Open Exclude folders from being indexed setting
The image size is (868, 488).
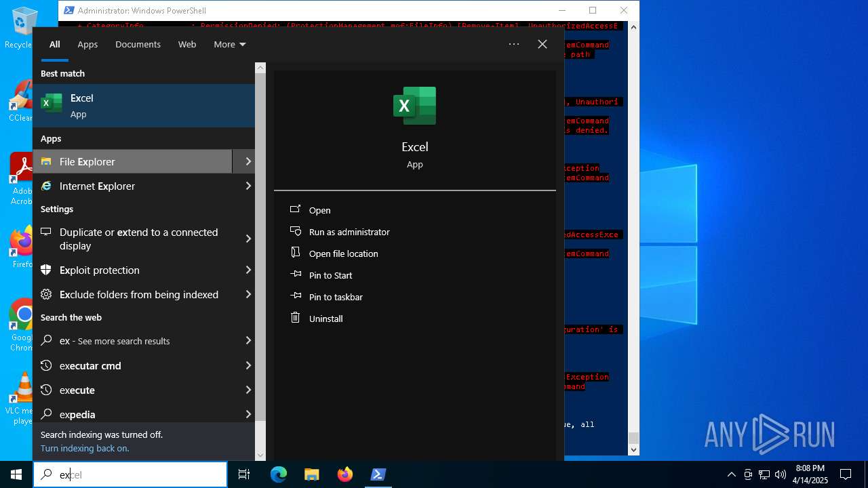133,294
